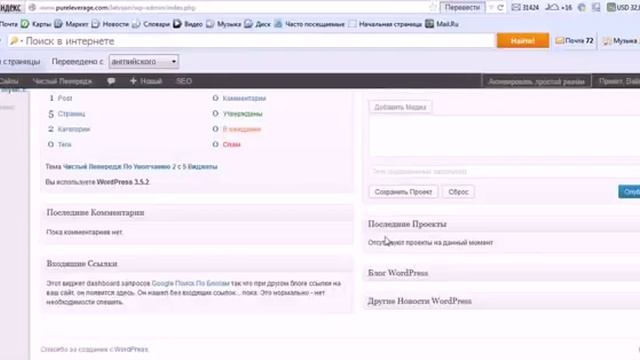Open the weather +16 widget
The height and width of the screenshot is (360, 640).
(x=559, y=8)
